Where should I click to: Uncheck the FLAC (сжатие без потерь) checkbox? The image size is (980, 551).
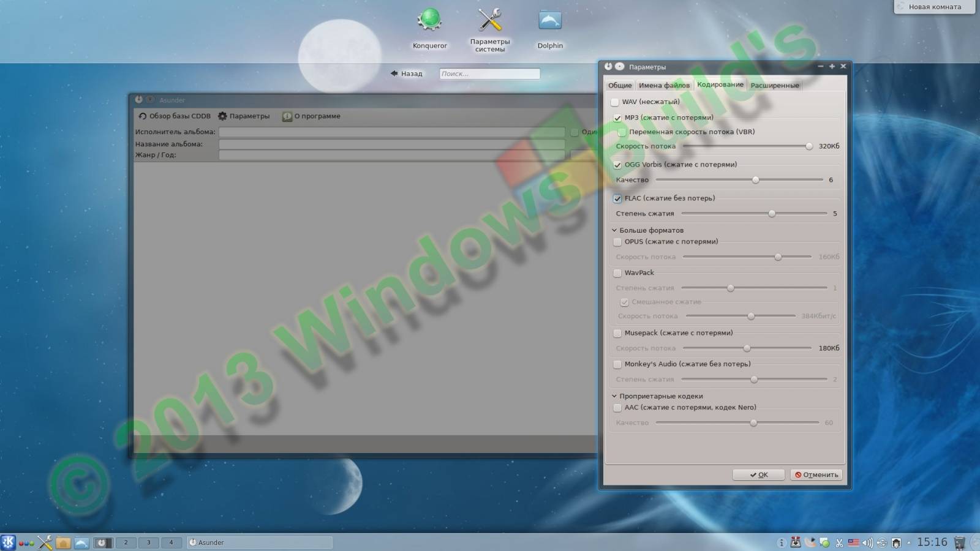point(617,198)
